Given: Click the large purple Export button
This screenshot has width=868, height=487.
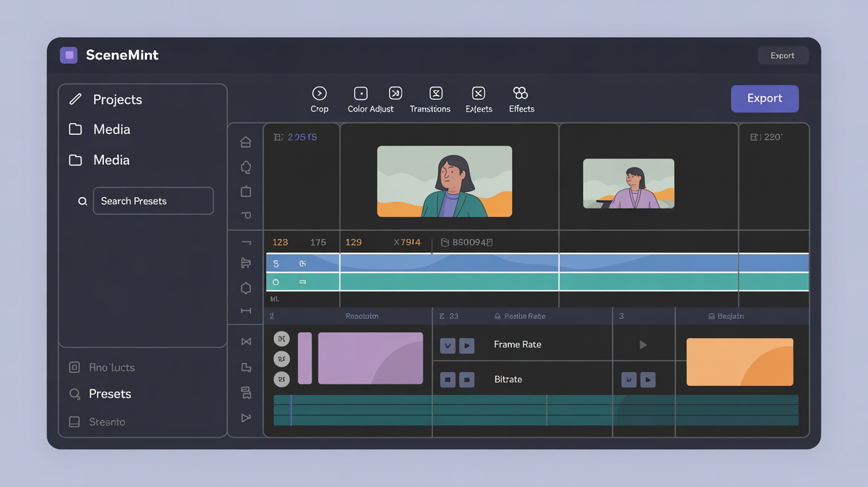Looking at the screenshot, I should [x=765, y=98].
